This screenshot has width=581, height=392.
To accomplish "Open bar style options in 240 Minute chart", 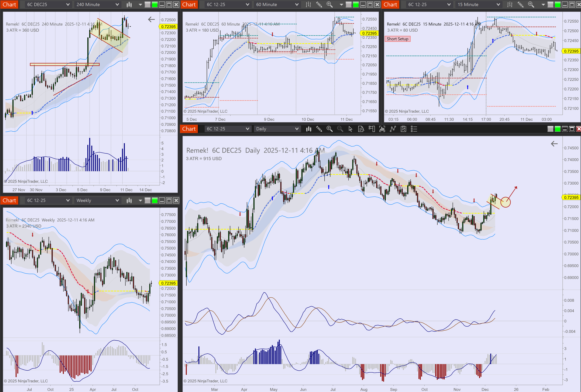I will click(129, 4).
